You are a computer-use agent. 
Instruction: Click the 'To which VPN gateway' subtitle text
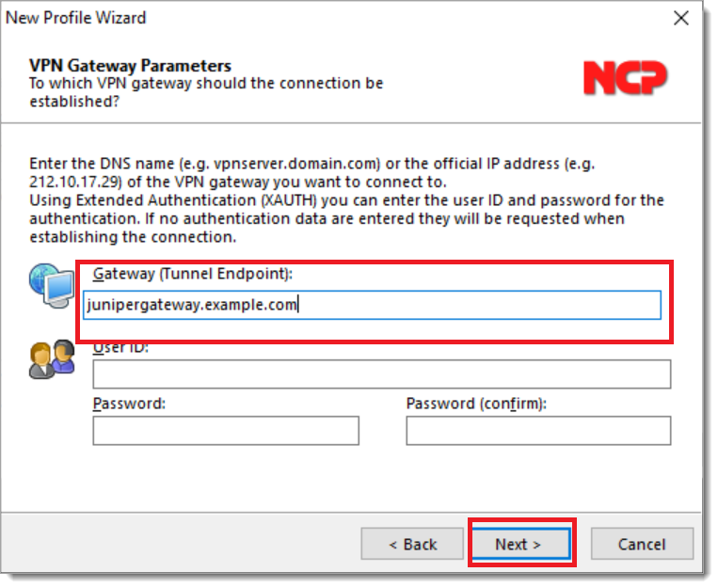206,91
